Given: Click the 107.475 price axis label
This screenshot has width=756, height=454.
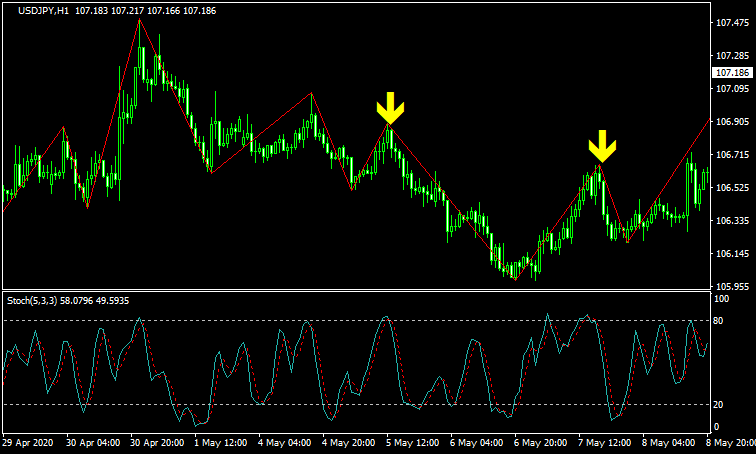Looking at the screenshot, I should [x=732, y=23].
